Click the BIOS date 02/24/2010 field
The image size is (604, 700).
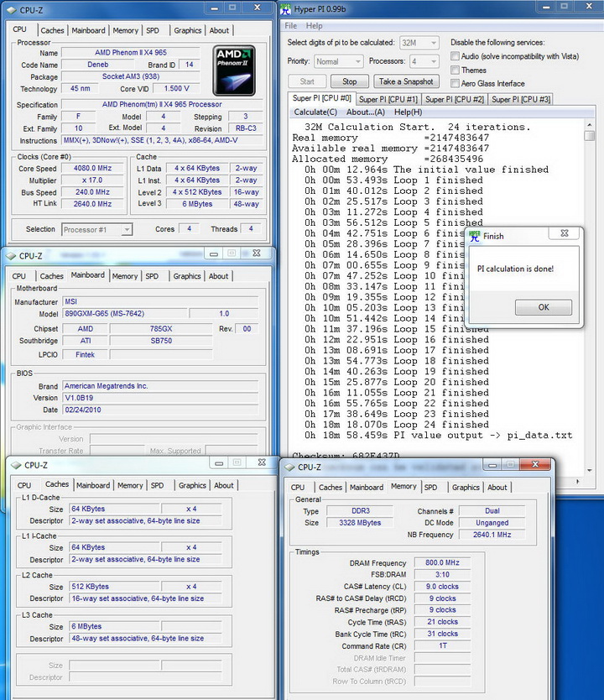pyautogui.click(x=160, y=410)
